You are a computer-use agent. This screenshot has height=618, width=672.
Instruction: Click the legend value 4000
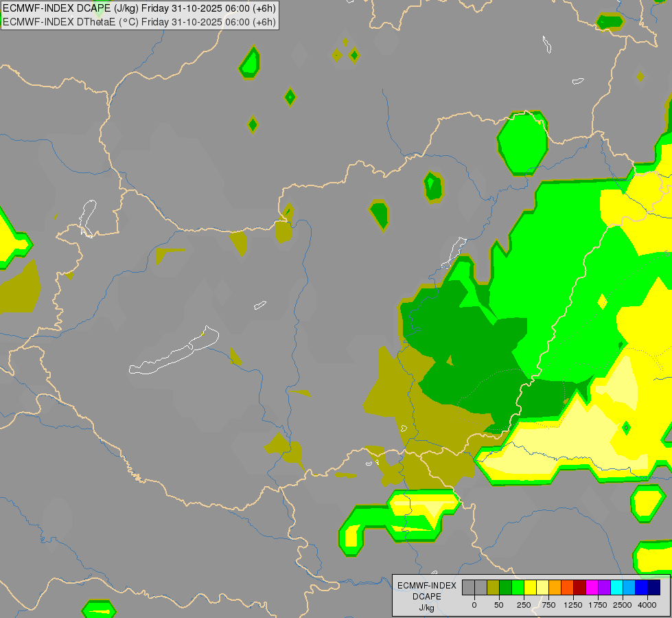(x=647, y=605)
